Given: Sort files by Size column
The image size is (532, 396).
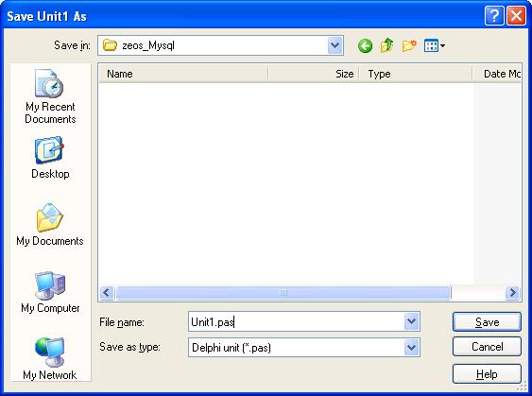Looking at the screenshot, I should tap(314, 74).
